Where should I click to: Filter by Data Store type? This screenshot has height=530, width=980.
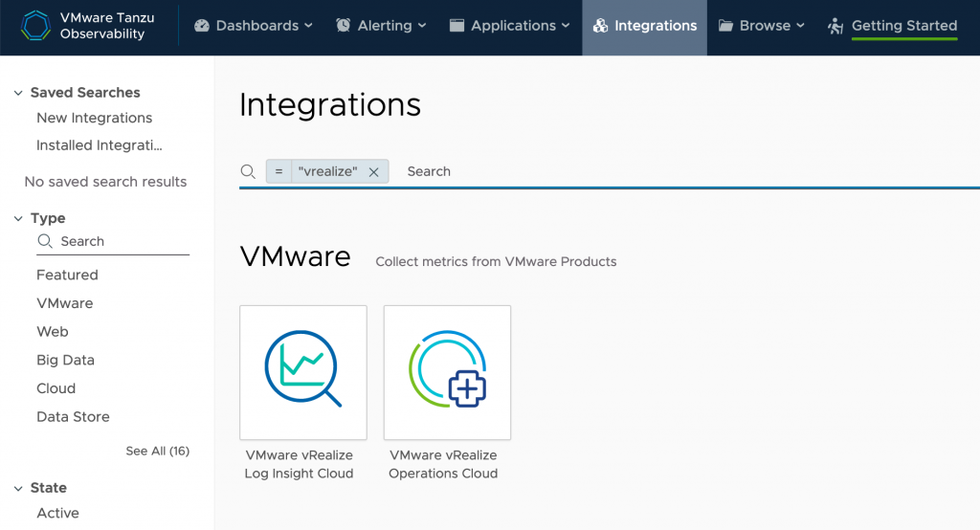(x=73, y=417)
